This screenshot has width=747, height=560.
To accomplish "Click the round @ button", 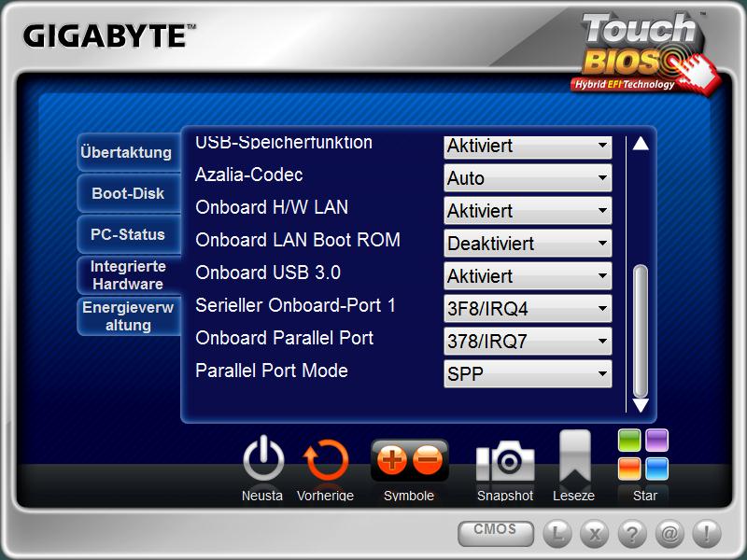I will [669, 533].
